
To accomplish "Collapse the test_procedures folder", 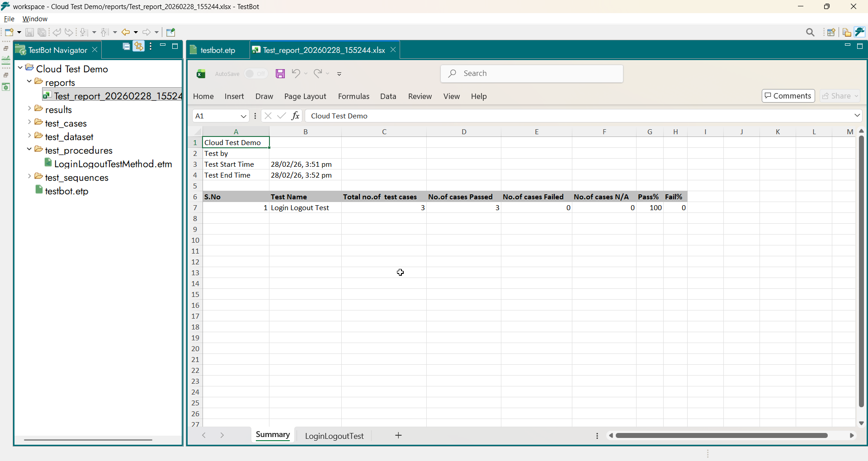I will [29, 150].
